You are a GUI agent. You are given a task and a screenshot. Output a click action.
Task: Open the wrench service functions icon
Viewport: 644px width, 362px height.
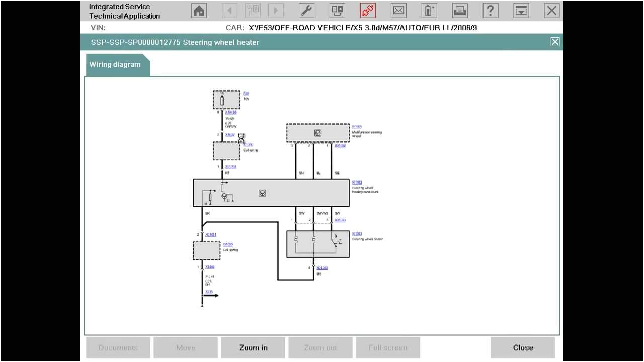[306, 10]
